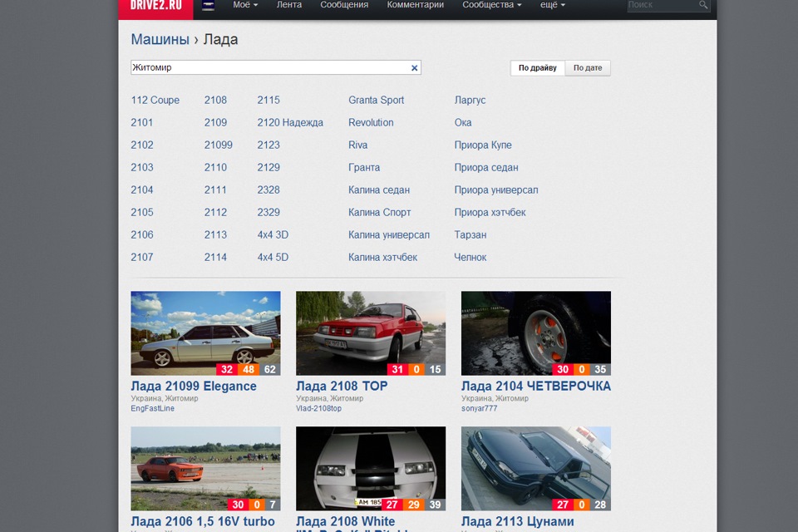Click the search magnifier icon in header
The height and width of the screenshot is (532, 798).
click(x=703, y=5)
